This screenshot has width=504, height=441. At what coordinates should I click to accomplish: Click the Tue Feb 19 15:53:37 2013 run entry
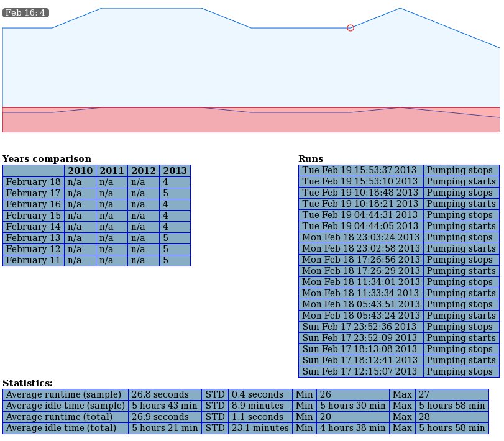(360, 170)
